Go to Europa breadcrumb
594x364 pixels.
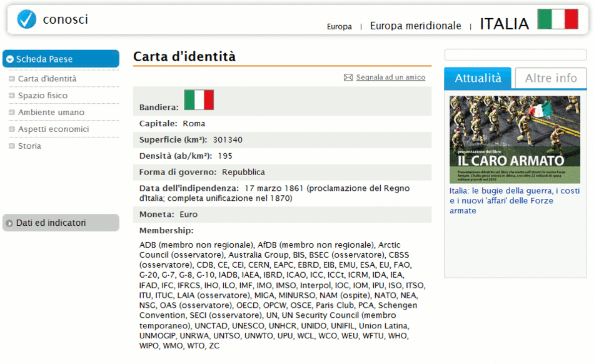click(340, 26)
